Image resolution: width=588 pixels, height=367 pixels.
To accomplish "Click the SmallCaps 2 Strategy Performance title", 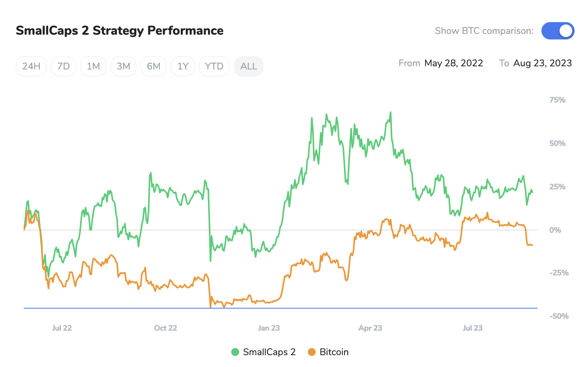I will pyautogui.click(x=120, y=31).
